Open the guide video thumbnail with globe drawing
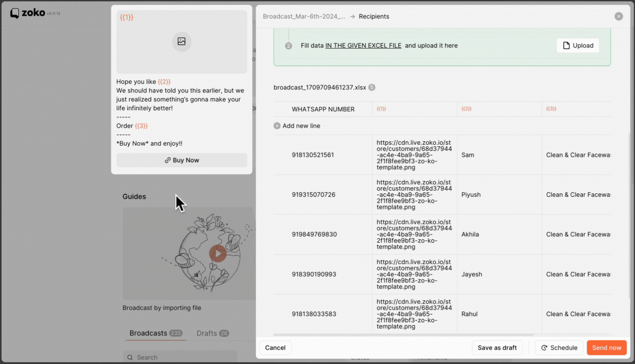 (189, 253)
